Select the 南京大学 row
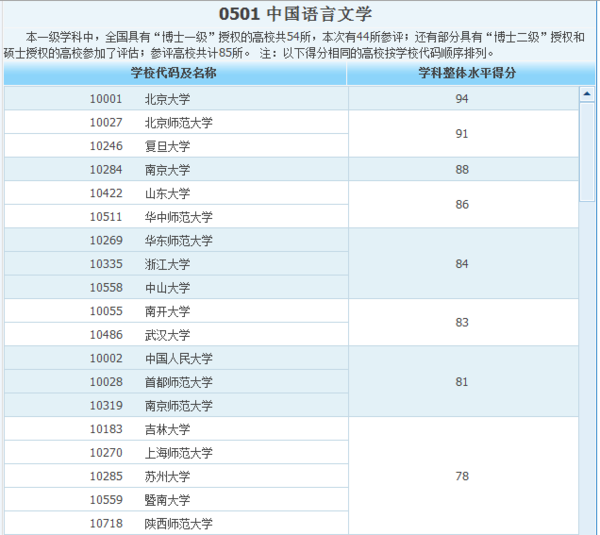The image size is (600, 535). click(x=176, y=170)
